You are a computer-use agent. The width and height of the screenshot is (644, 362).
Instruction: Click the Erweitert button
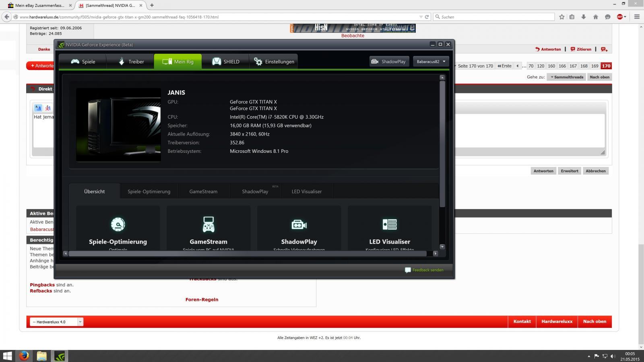point(570,171)
